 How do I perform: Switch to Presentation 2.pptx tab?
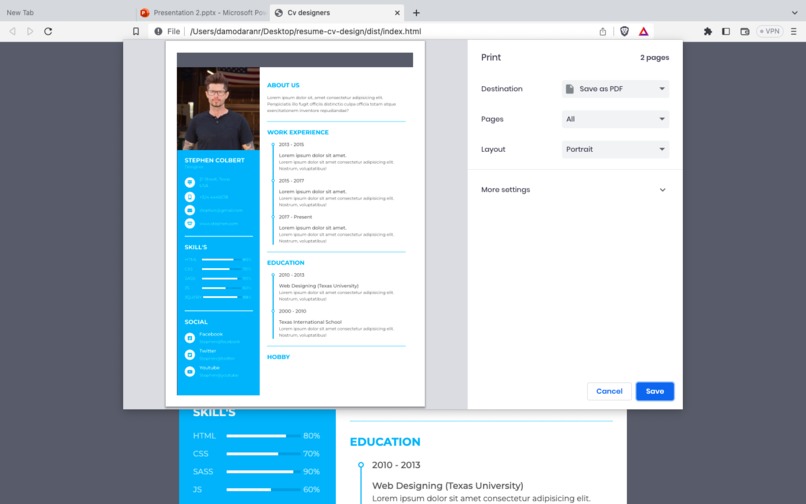click(x=203, y=12)
